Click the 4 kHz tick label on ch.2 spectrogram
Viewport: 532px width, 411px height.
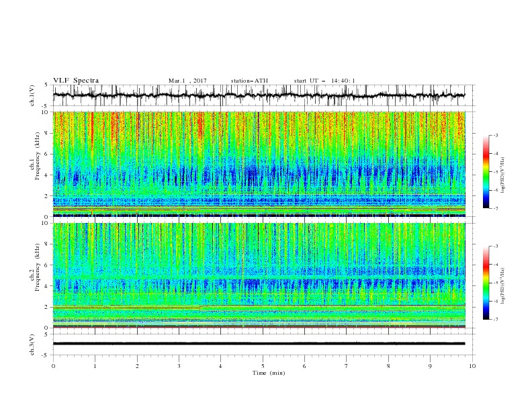(47, 286)
